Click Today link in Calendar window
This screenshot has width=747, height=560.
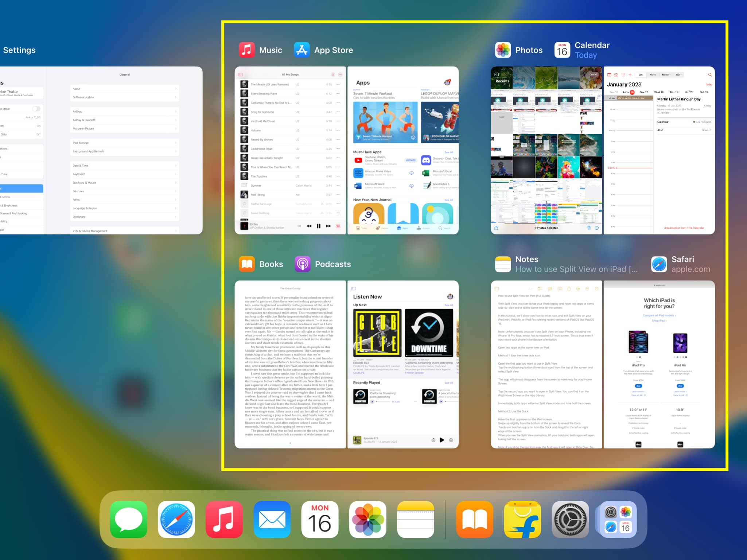(709, 85)
